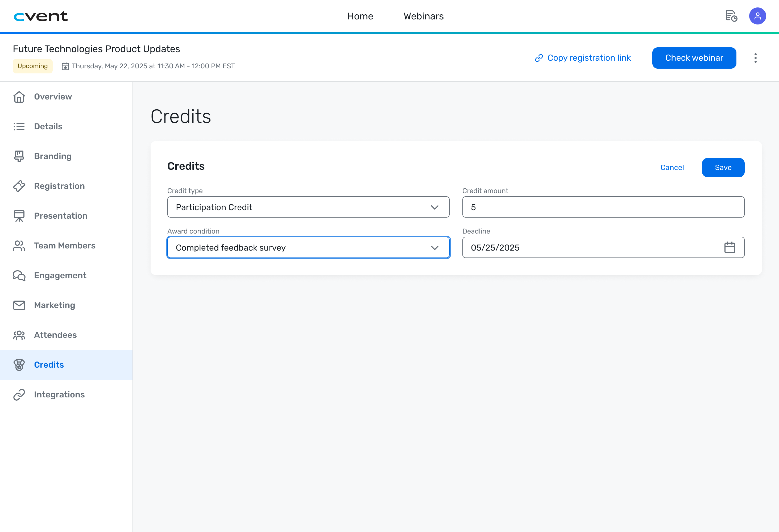Screen dimensions: 779x532
Task: Click the Branding paintbrush icon
Action: (x=19, y=156)
